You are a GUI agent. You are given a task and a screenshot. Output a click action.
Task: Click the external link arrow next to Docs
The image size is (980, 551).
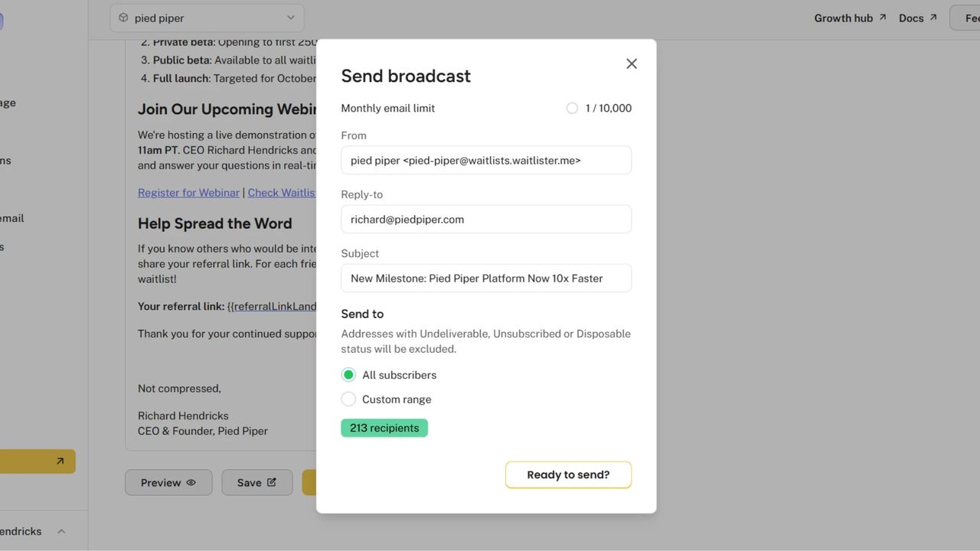pos(934,17)
